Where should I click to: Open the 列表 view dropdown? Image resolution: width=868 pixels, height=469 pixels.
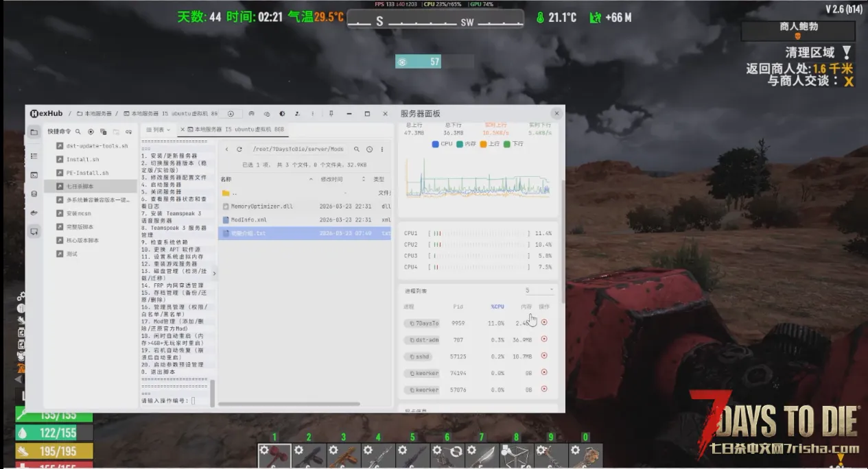tap(159, 130)
